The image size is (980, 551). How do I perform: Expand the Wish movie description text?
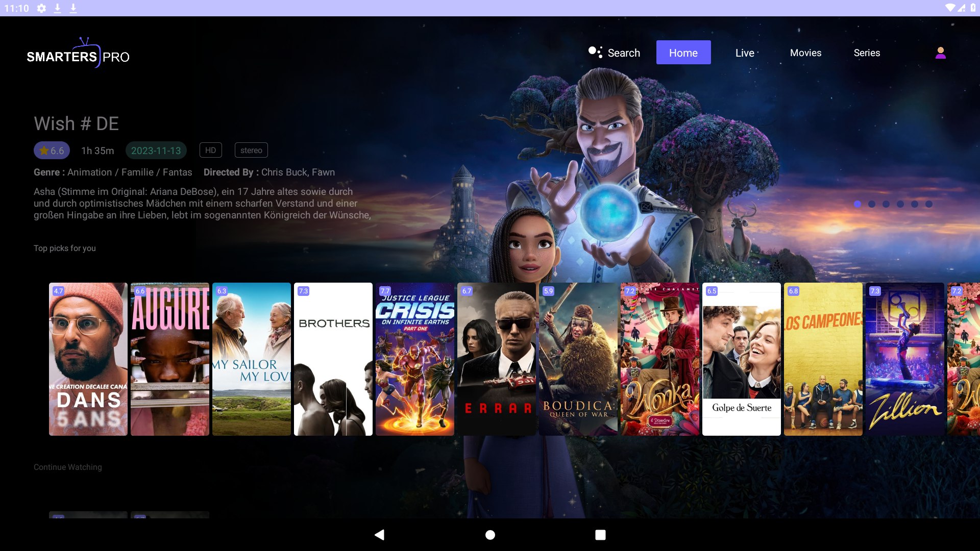click(202, 203)
